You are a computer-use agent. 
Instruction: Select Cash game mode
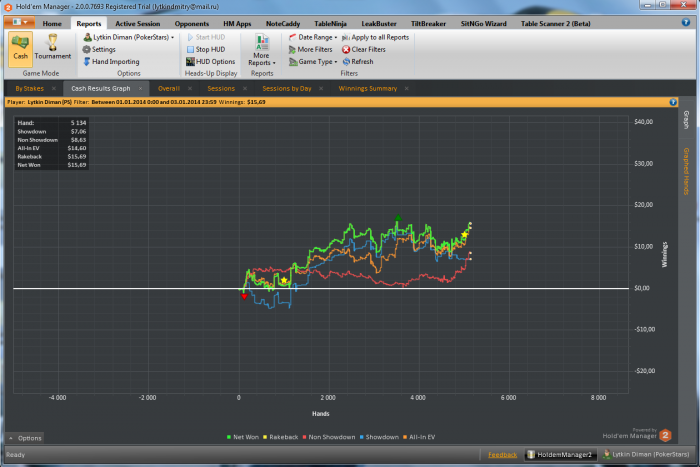(x=20, y=49)
